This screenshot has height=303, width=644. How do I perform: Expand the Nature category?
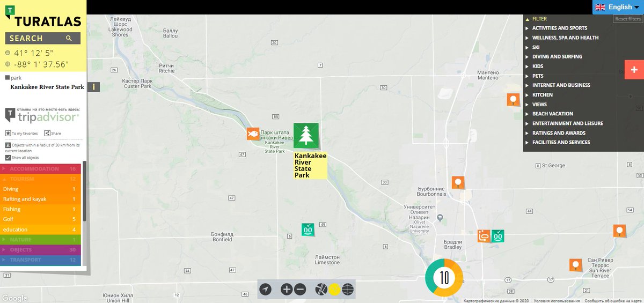[x=40, y=240]
